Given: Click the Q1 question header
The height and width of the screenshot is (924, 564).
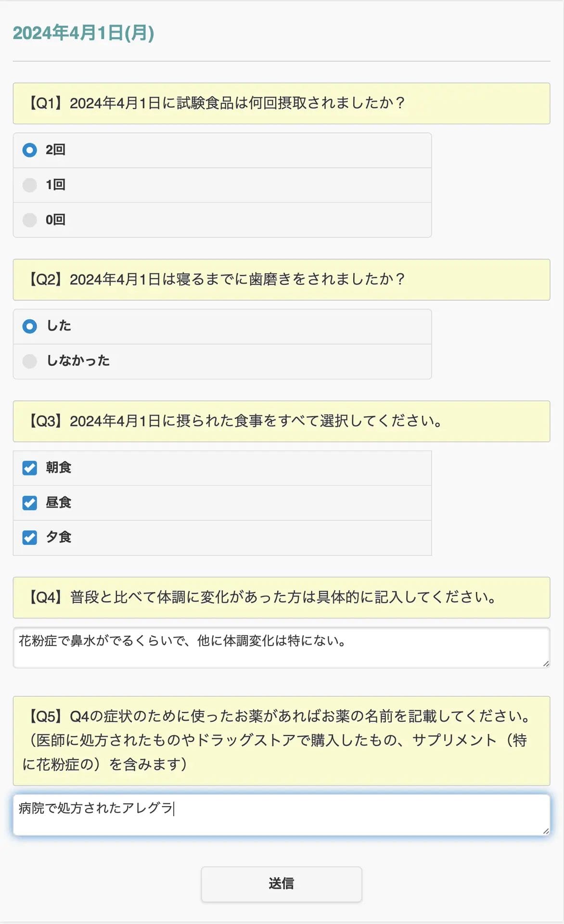Looking at the screenshot, I should pos(282,103).
